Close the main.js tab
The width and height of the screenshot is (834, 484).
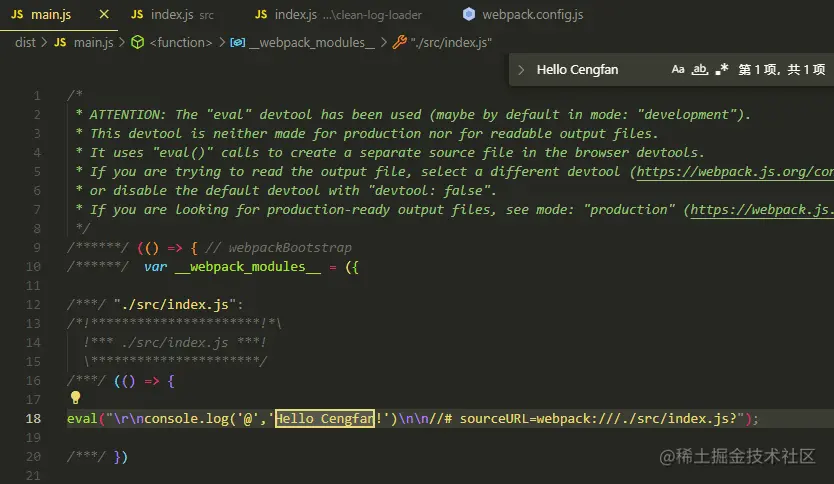(x=104, y=14)
